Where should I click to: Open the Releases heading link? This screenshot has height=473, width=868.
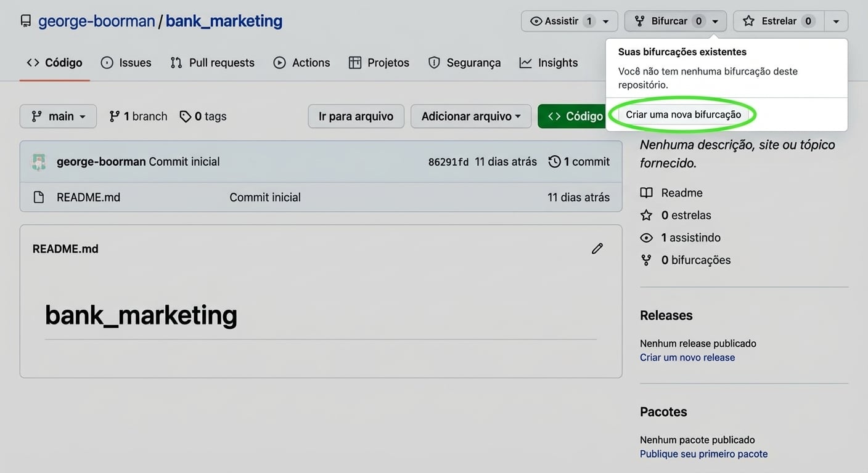point(666,315)
